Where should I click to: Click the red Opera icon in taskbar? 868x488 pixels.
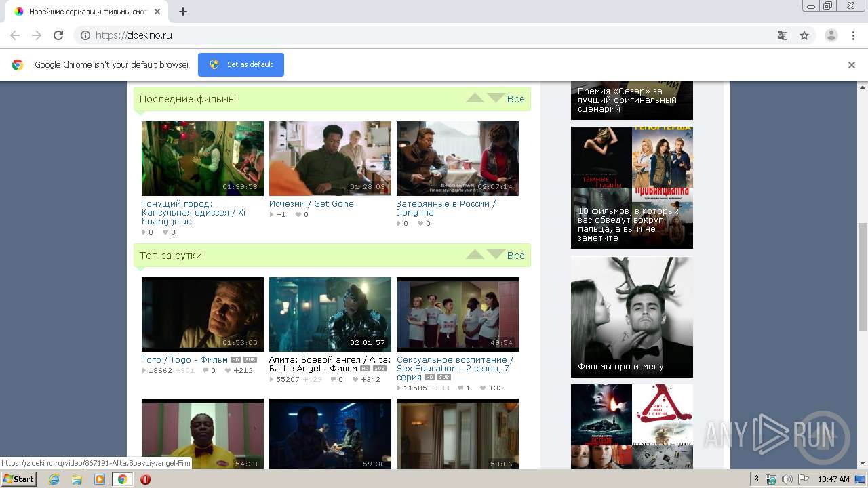click(145, 479)
